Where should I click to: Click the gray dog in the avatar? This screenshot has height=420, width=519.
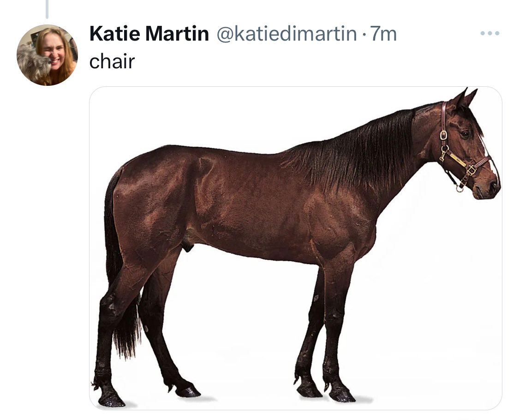32,64
